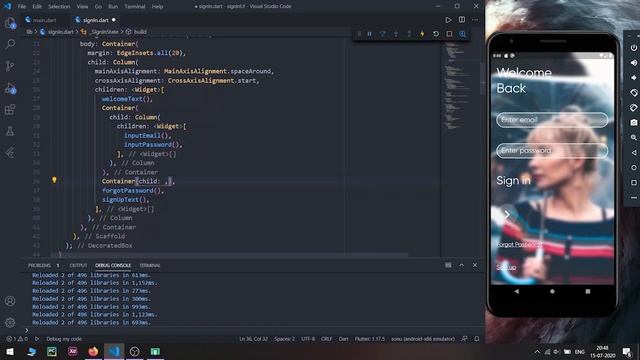This screenshot has width=640, height=360.
Task: Take emulator screenshot with camera icon
Action: (633, 122)
